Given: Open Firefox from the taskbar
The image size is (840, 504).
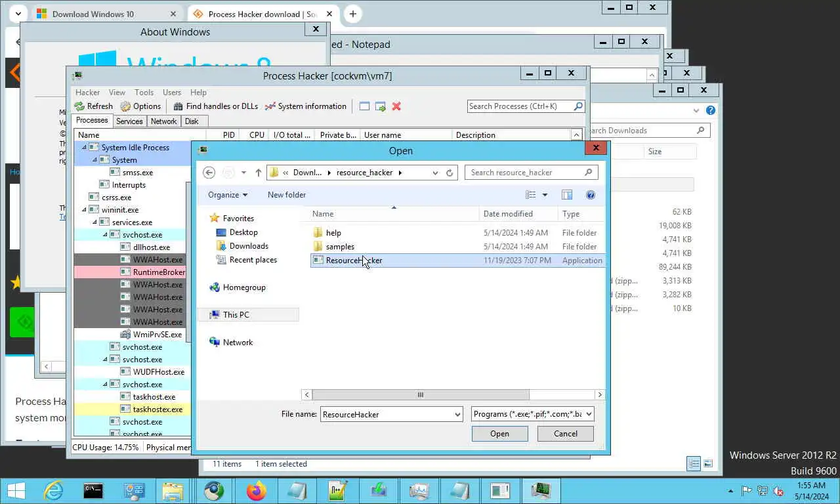Looking at the screenshot, I should pyautogui.click(x=256, y=491).
